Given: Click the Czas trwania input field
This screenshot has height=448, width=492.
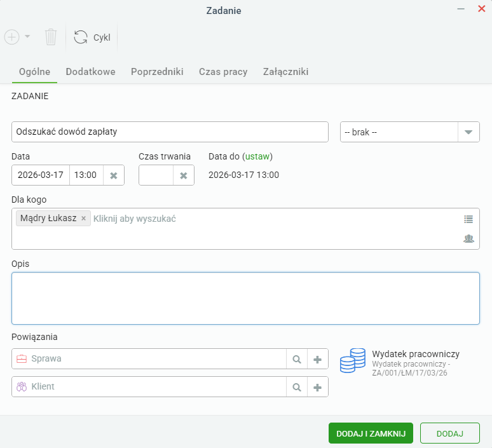Looking at the screenshot, I should [156, 175].
